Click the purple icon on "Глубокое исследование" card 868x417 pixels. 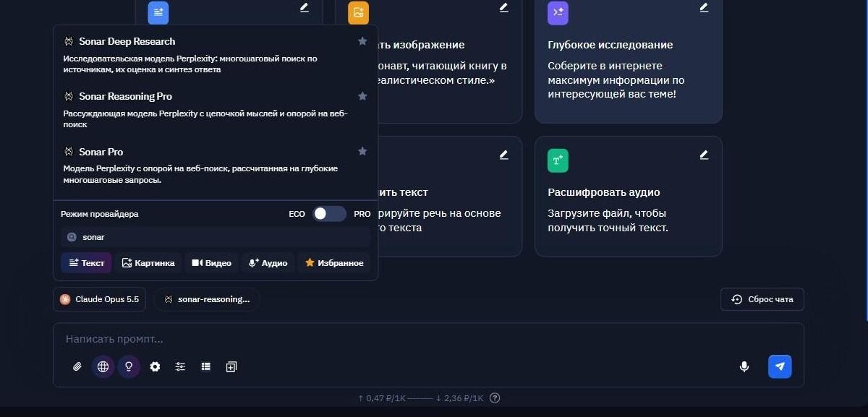[x=558, y=13]
